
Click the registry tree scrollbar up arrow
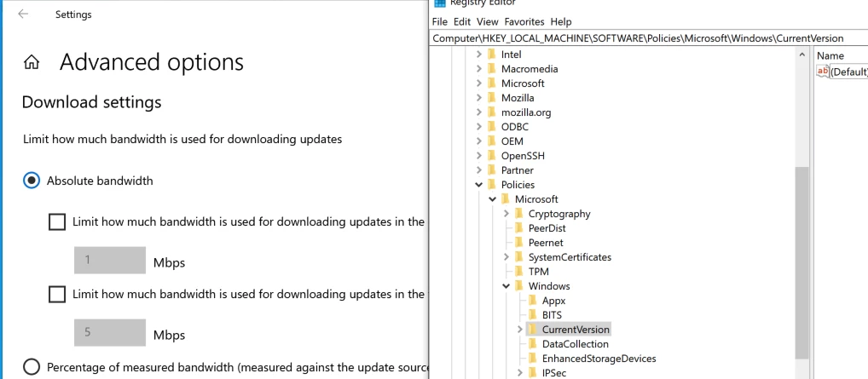[801, 55]
